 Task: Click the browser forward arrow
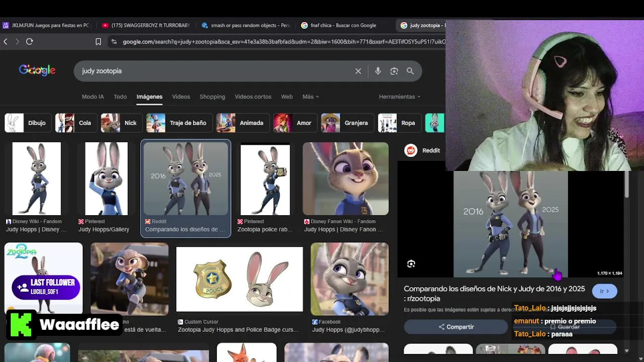[x=17, y=42]
